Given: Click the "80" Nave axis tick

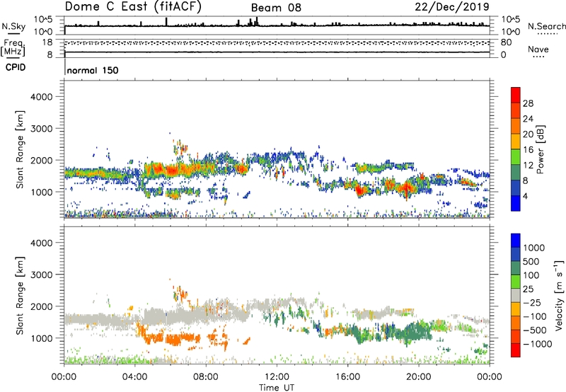Looking at the screenshot, I should [507, 42].
